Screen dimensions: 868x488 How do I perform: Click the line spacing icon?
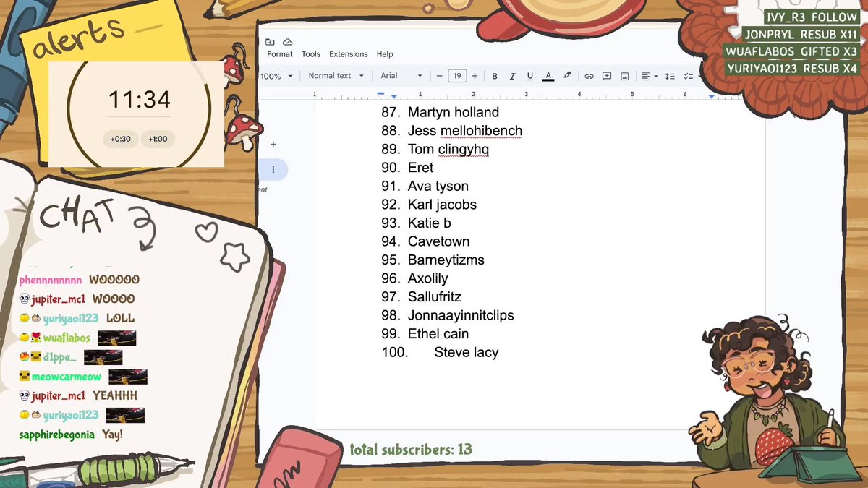tap(670, 76)
